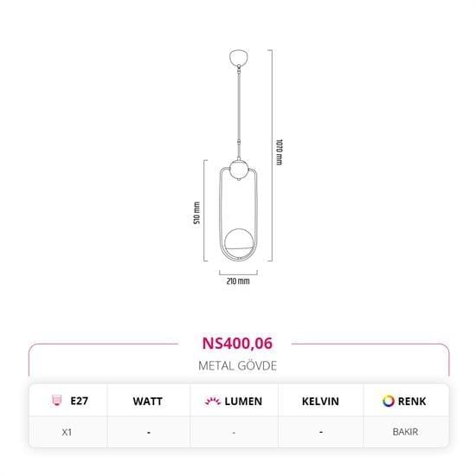Click the X1 quantity cell

click(x=68, y=432)
